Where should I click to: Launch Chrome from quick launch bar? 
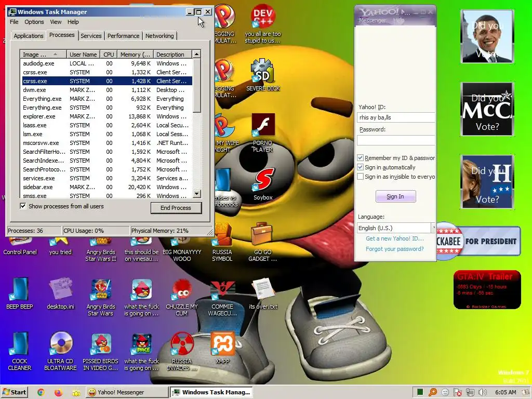[41, 392]
